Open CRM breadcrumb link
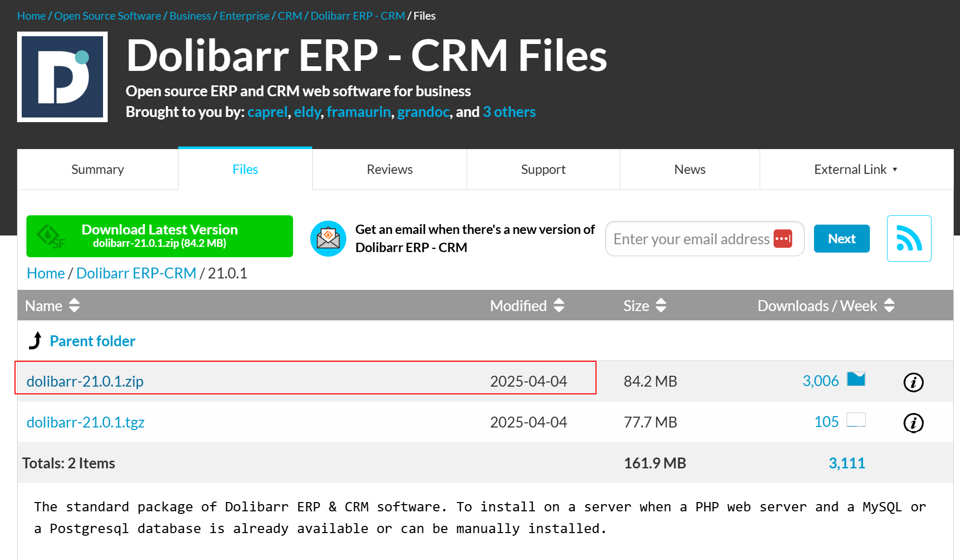 [x=290, y=16]
